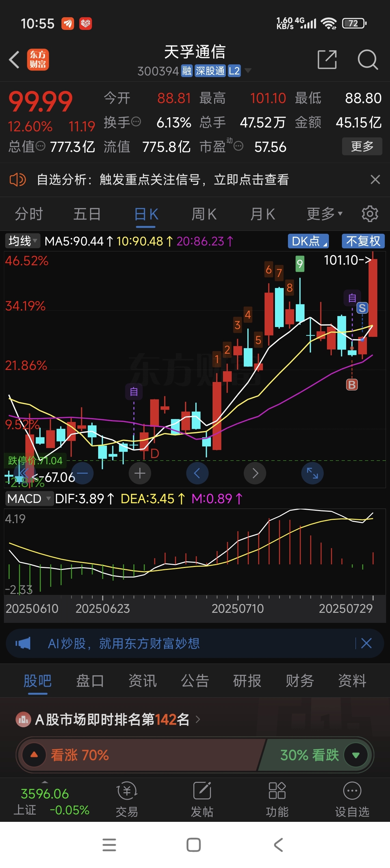Open the 发帖 post button
Viewport: 390px width, 868px height.
[x=202, y=800]
